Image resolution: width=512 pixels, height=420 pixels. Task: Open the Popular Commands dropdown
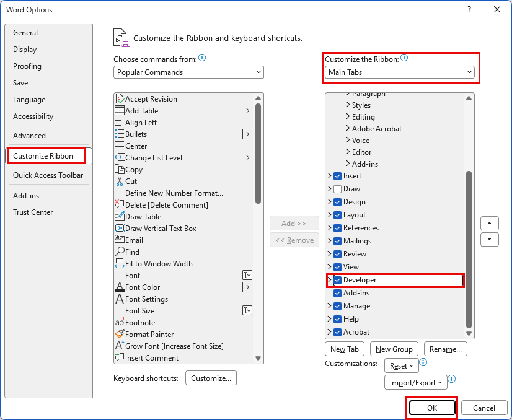[188, 72]
